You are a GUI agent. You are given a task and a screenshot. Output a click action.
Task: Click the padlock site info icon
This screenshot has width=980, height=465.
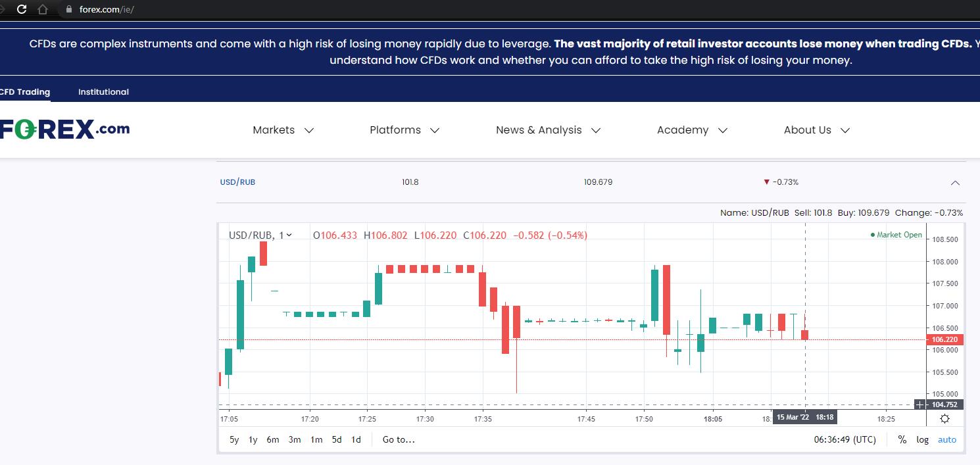(x=69, y=10)
